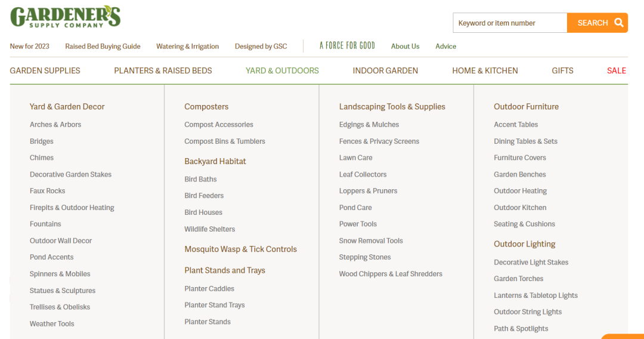Expand the Home & Kitchen dropdown menu
Image resolution: width=644 pixels, height=339 pixels.
(485, 70)
